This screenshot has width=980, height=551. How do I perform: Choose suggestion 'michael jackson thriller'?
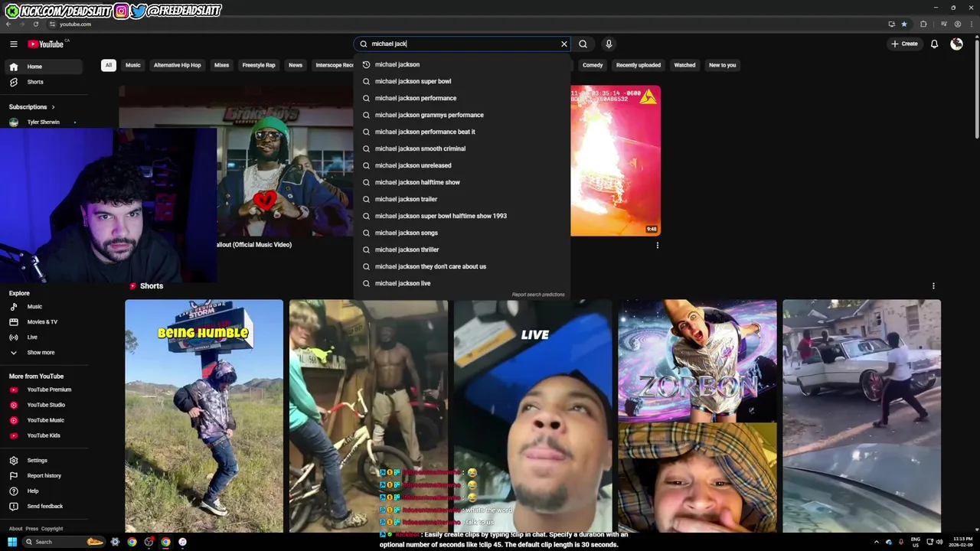tap(462, 249)
